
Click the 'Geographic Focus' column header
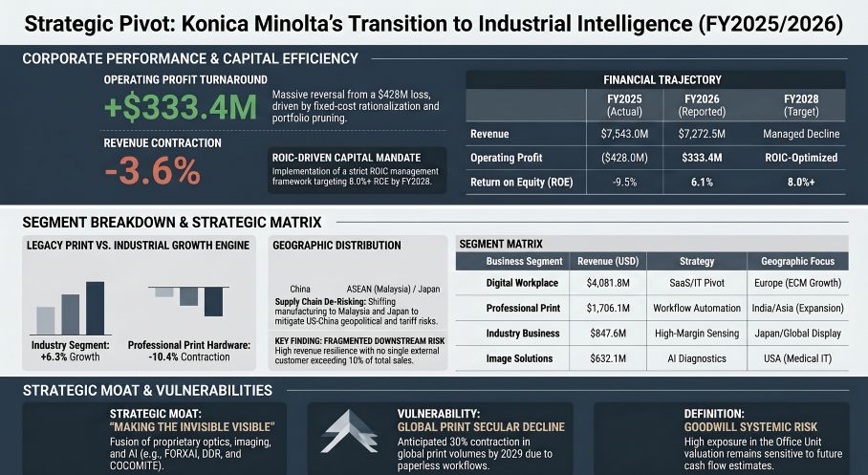click(x=797, y=261)
